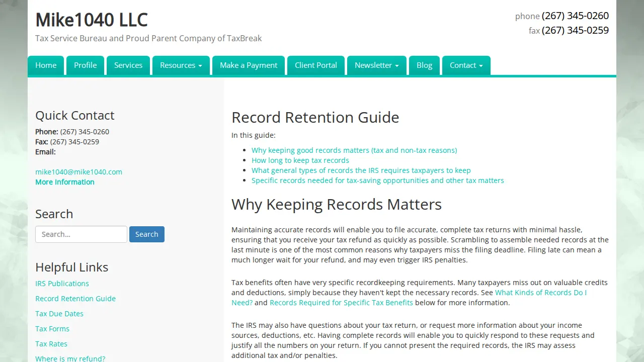Open the Contact dropdown menu
Image resolution: width=644 pixels, height=362 pixels.
coord(466,65)
